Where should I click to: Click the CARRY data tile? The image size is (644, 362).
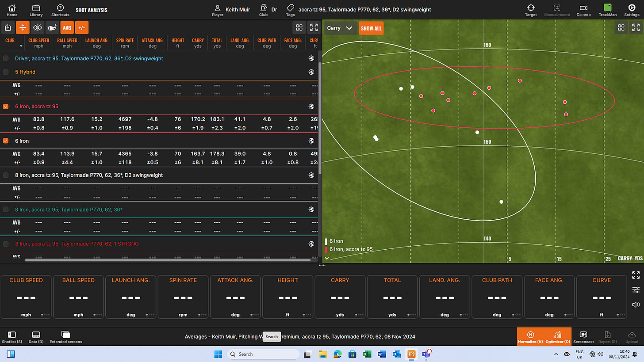pyautogui.click(x=340, y=297)
